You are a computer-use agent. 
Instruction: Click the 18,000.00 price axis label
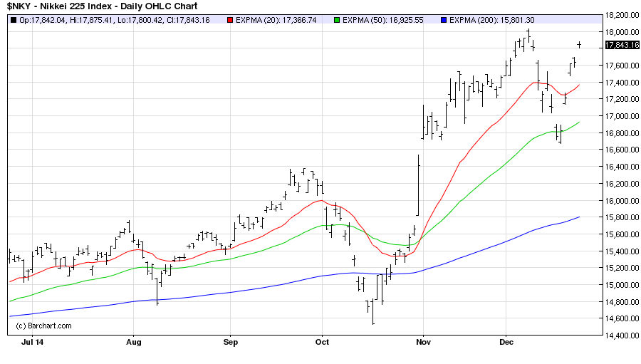tap(622, 32)
